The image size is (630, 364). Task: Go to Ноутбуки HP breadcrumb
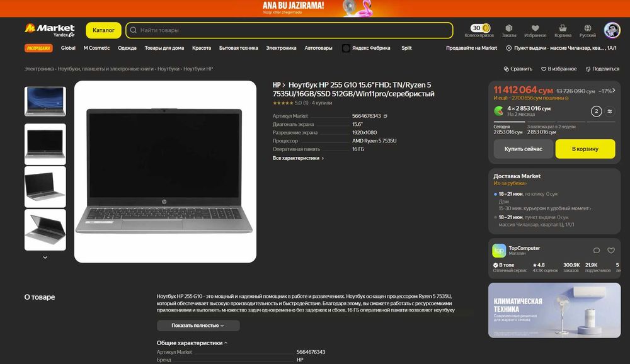[198, 69]
